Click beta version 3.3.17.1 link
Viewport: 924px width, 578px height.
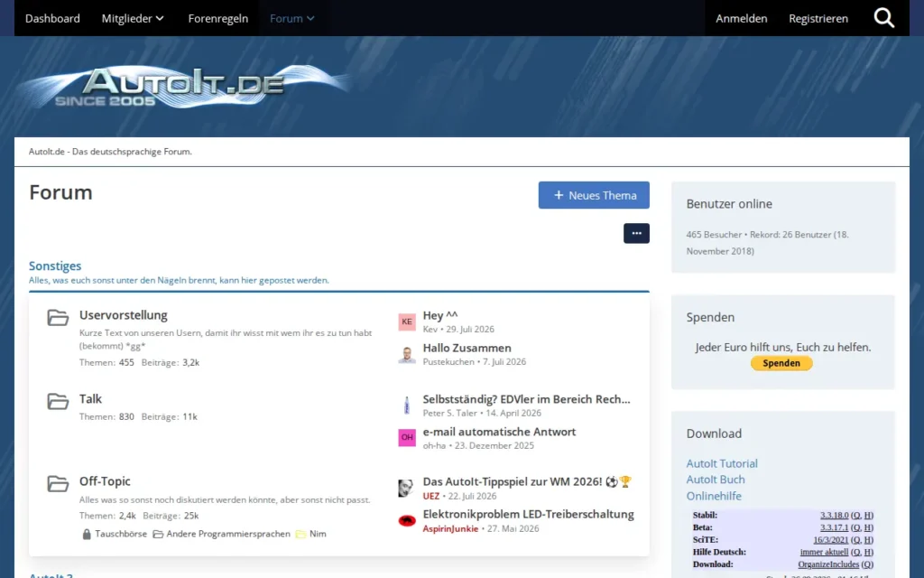(834, 527)
